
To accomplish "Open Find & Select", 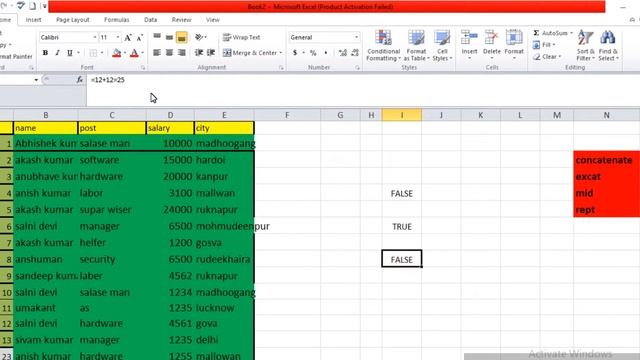I will click(608, 45).
